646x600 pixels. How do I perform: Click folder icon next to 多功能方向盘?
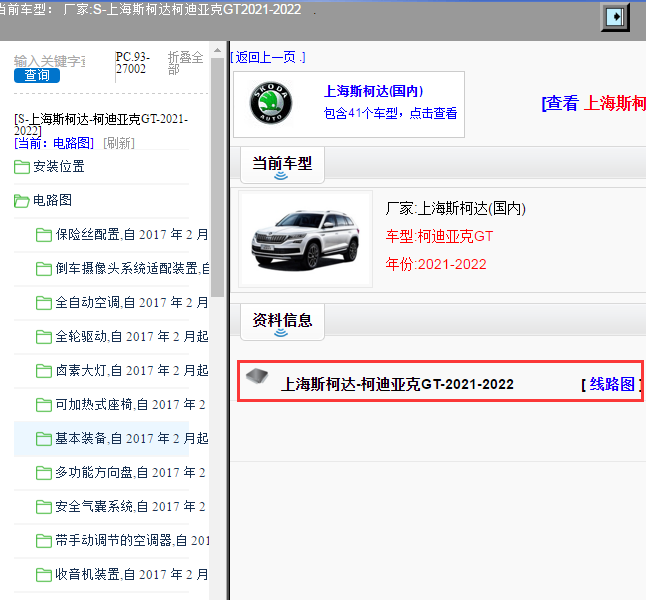pyautogui.click(x=44, y=473)
